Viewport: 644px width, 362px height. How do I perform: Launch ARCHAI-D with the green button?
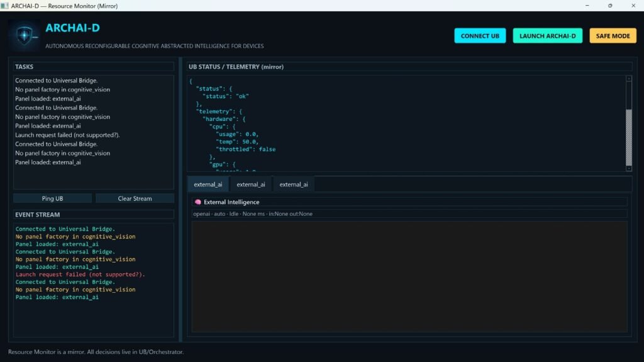(547, 36)
